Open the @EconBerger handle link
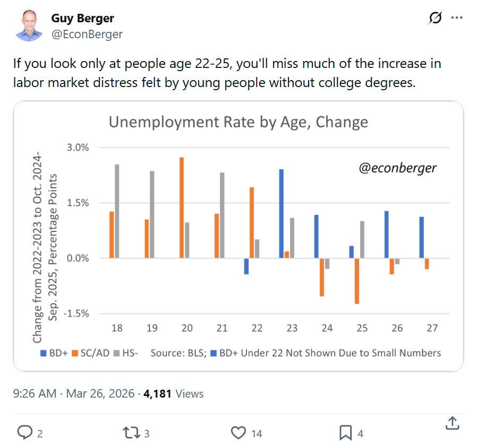The height and width of the screenshot is (448, 477). (x=87, y=35)
